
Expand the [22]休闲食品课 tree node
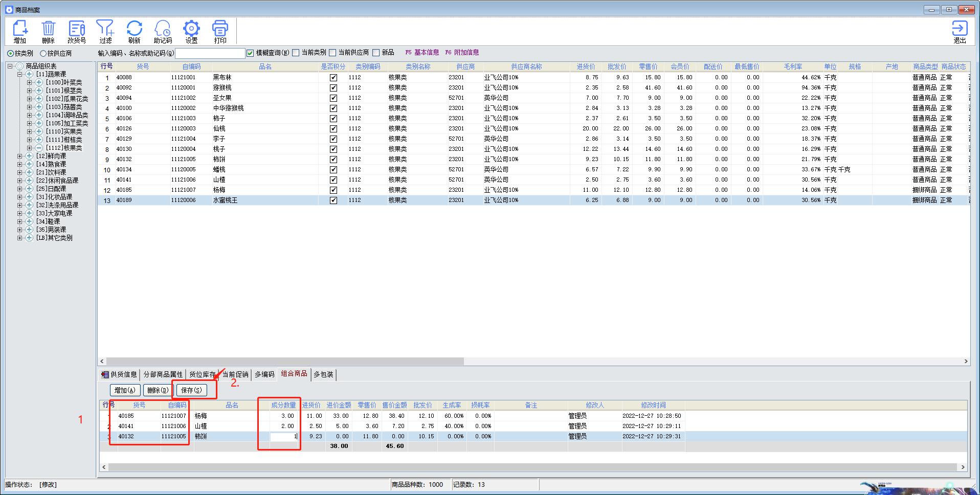(20, 181)
